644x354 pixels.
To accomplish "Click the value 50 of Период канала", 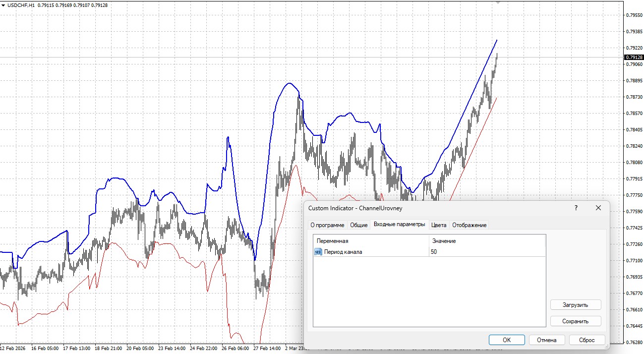I will click(434, 252).
